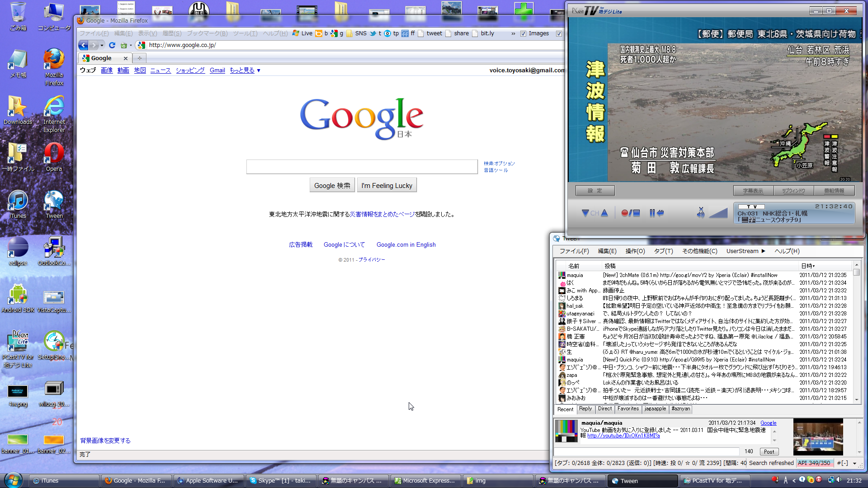868x488 pixels.
Task: Select the utageyanagi tweet row
Action: 705,314
